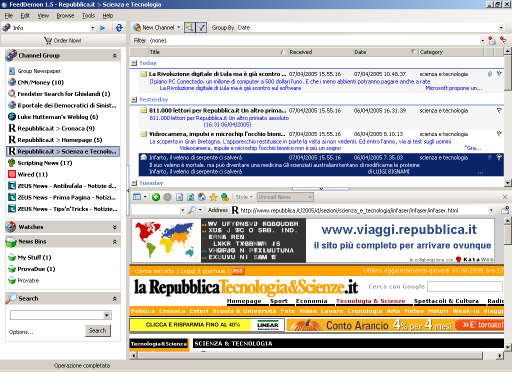The width and height of the screenshot is (512, 372).
Task: Click the green Back navigation icon
Action: coord(156,197)
